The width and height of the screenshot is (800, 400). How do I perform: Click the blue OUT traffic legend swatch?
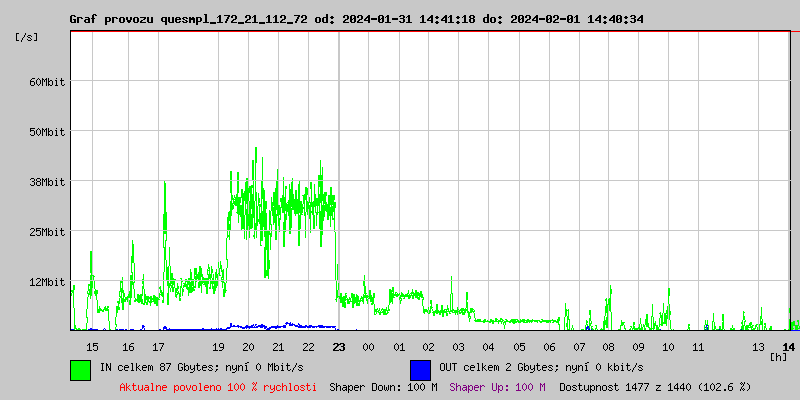(420, 369)
